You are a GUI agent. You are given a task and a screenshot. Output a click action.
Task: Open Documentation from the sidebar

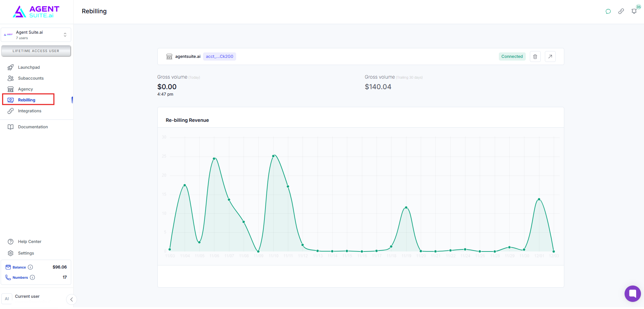click(x=33, y=127)
